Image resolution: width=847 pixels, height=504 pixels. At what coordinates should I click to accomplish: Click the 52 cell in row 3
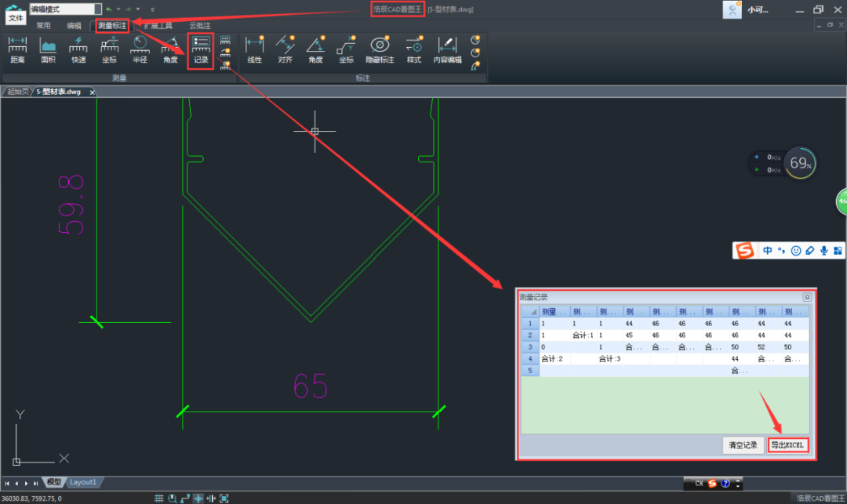point(769,347)
